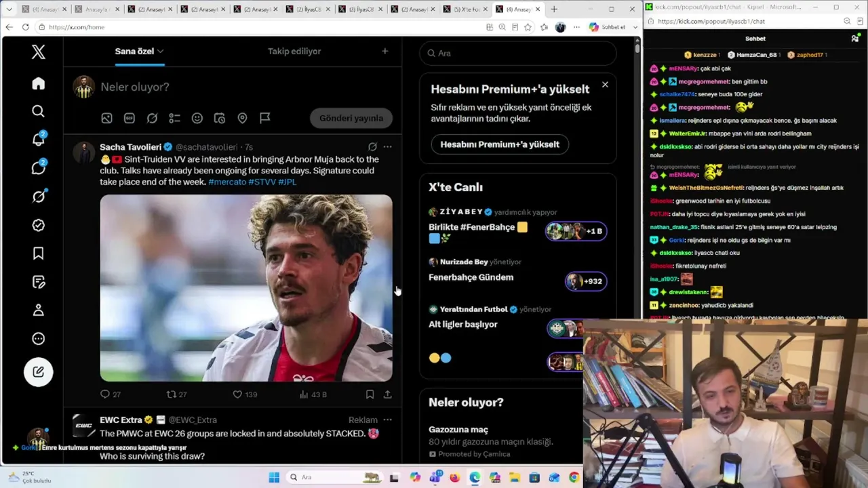868x488 pixels.
Task: Open the Articles icon in X sidebar
Action: coord(39,282)
